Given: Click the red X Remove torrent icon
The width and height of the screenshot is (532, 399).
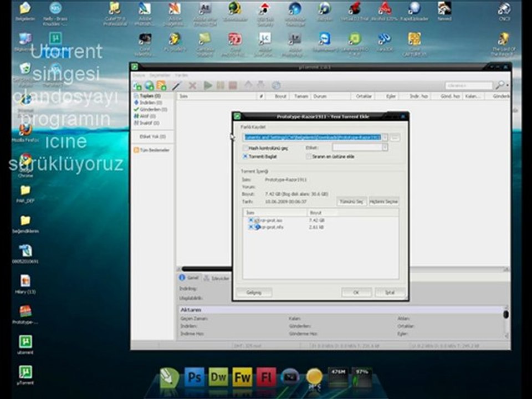Looking at the screenshot, I should coord(192,85).
